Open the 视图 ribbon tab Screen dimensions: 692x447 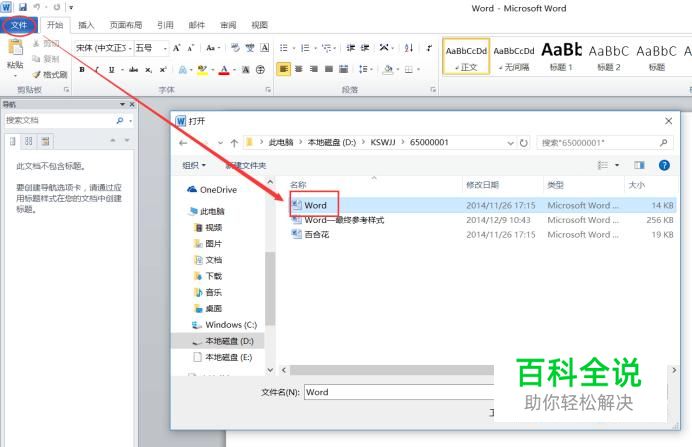tap(260, 25)
